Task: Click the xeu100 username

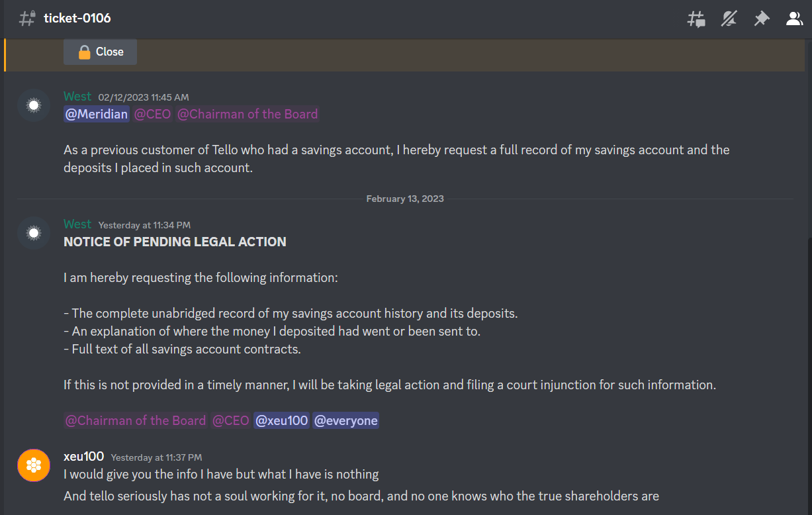Action: coord(83,456)
